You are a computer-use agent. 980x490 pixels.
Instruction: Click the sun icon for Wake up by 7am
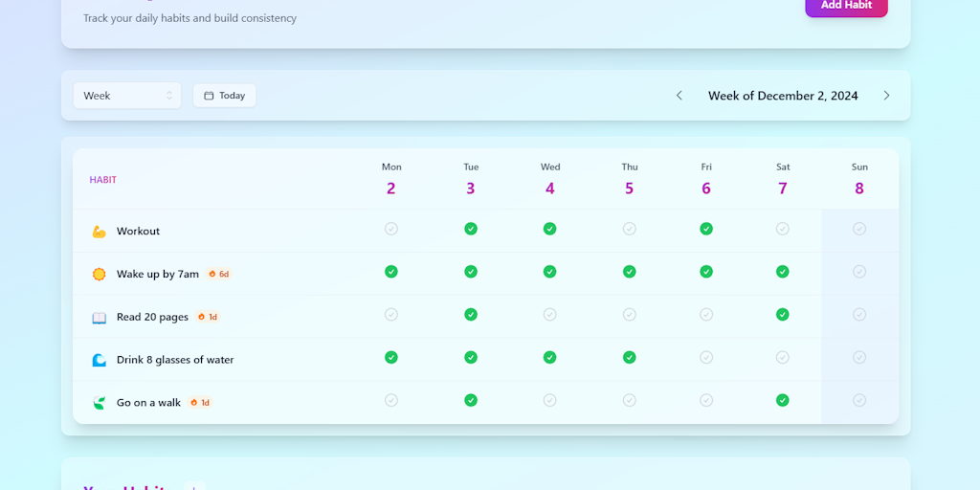[99, 275]
